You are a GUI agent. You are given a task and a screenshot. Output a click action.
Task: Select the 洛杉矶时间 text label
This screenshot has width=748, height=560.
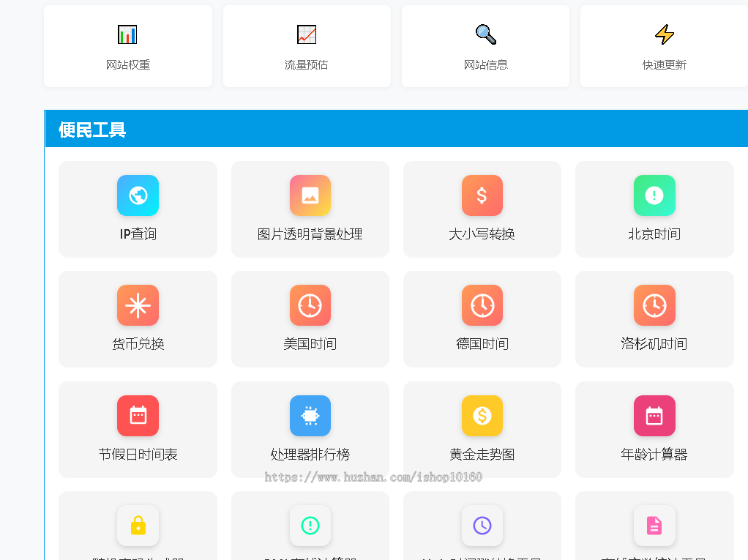pyautogui.click(x=654, y=344)
